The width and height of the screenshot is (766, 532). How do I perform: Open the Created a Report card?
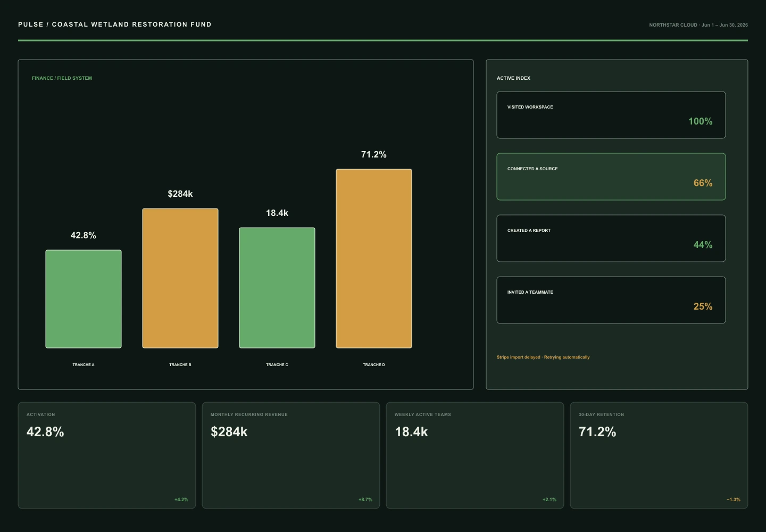coord(611,238)
